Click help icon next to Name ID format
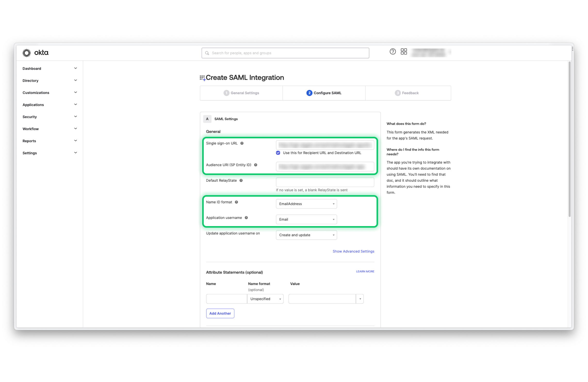Screen dimensions: 588x382 tap(236, 202)
